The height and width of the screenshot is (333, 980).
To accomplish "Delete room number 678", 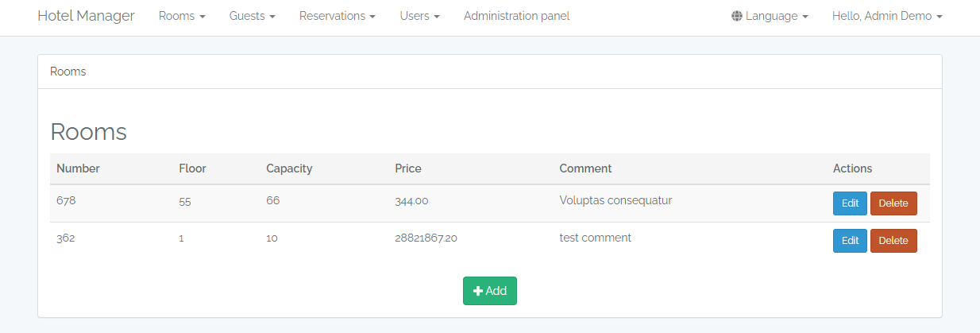I will [893, 203].
